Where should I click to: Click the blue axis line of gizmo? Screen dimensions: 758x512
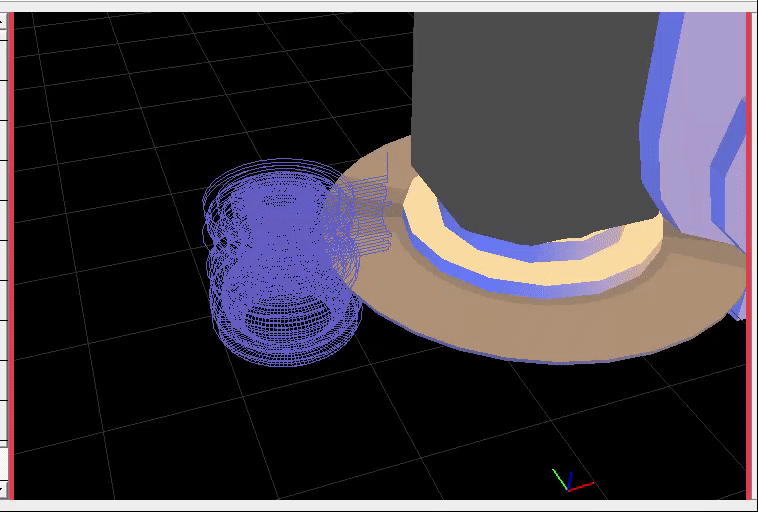pyautogui.click(x=569, y=477)
